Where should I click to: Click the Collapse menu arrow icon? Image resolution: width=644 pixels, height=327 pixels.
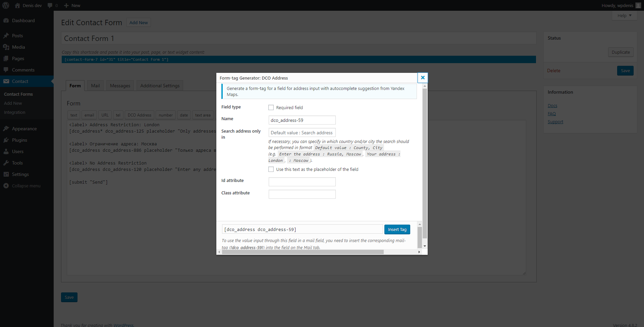coord(6,186)
